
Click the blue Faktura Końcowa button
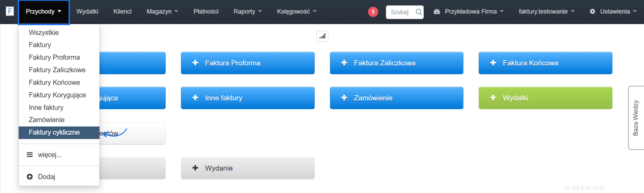(545, 63)
